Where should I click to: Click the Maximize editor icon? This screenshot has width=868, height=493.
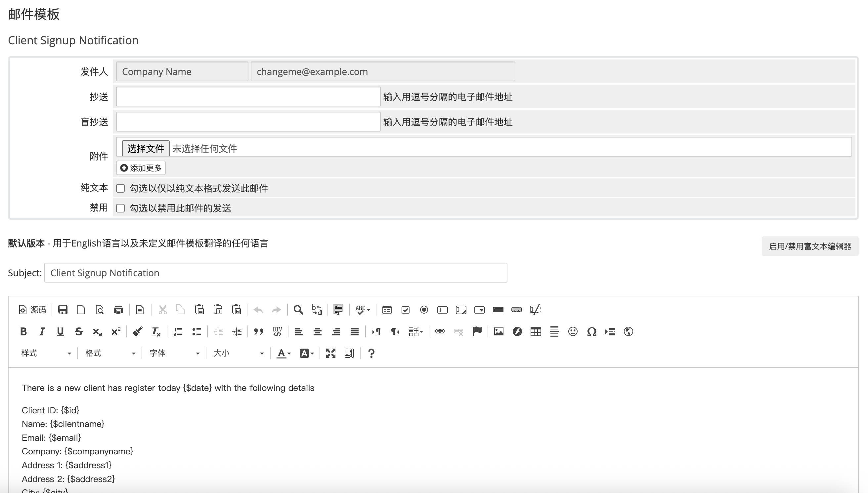[330, 354]
